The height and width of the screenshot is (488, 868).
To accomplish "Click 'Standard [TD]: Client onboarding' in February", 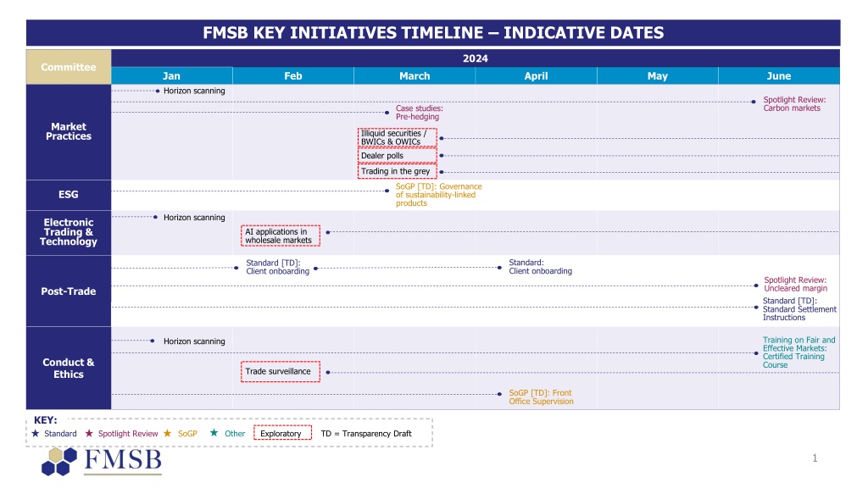I will [277, 267].
